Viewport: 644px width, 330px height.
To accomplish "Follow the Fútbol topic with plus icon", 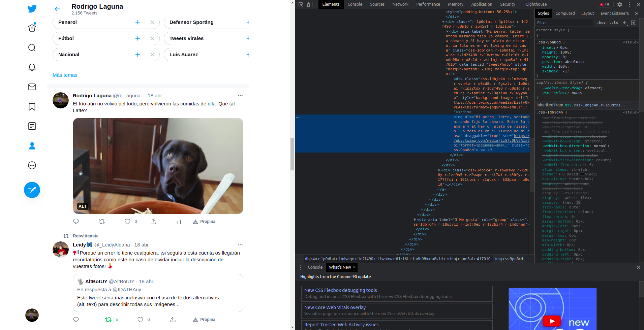I will click(x=137, y=38).
